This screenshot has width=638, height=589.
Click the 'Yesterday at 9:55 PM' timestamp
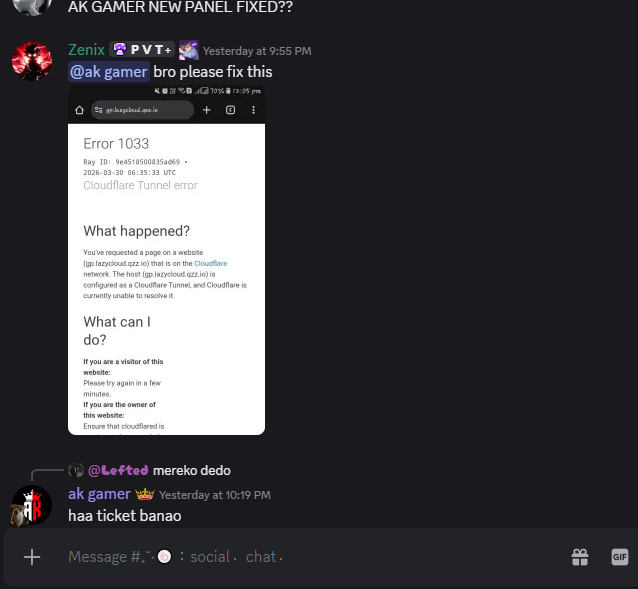257,51
